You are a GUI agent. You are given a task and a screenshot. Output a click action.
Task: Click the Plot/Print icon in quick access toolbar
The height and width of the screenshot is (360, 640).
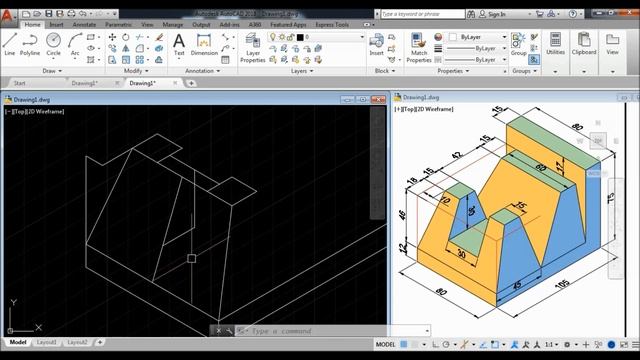71,14
